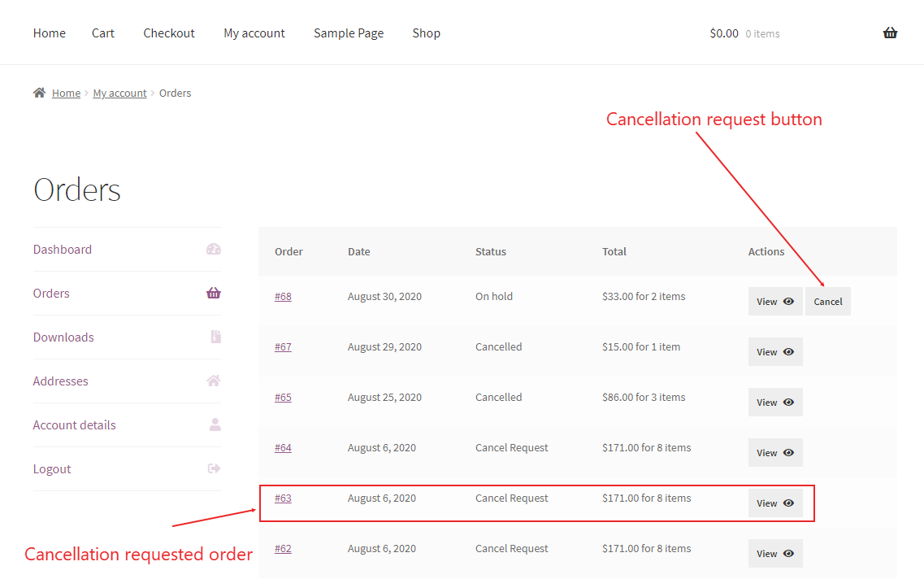Click the Order column header
The height and width of the screenshot is (579, 924).
pos(288,252)
